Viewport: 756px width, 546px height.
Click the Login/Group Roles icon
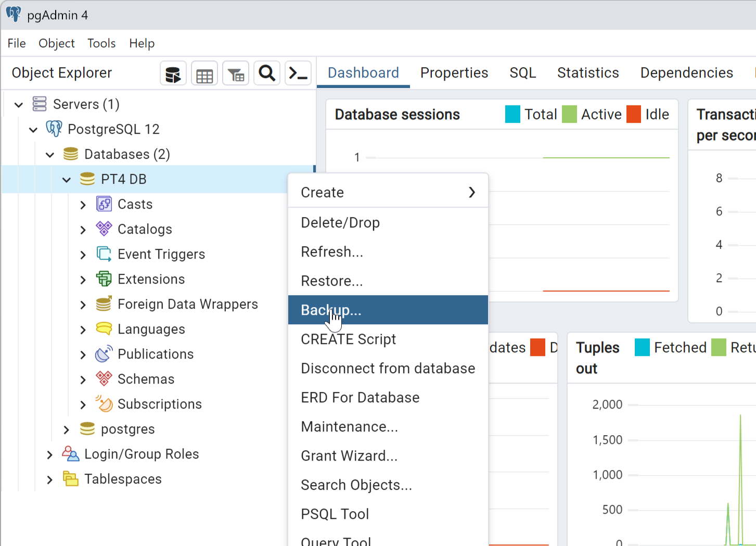click(71, 454)
